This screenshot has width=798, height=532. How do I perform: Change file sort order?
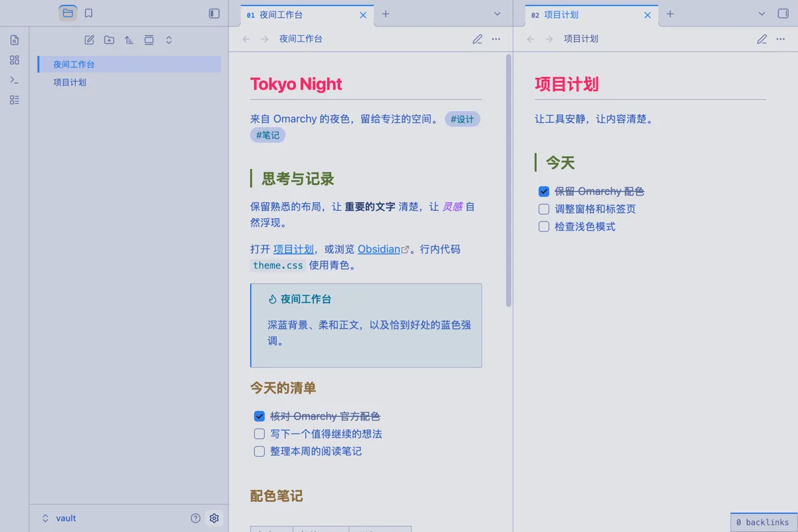129,40
